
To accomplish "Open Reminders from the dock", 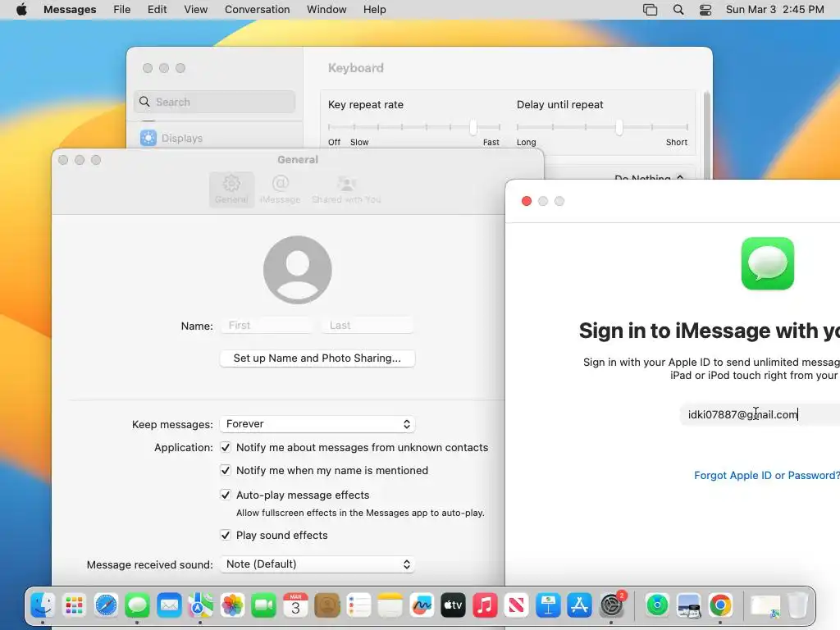I will point(358,605).
